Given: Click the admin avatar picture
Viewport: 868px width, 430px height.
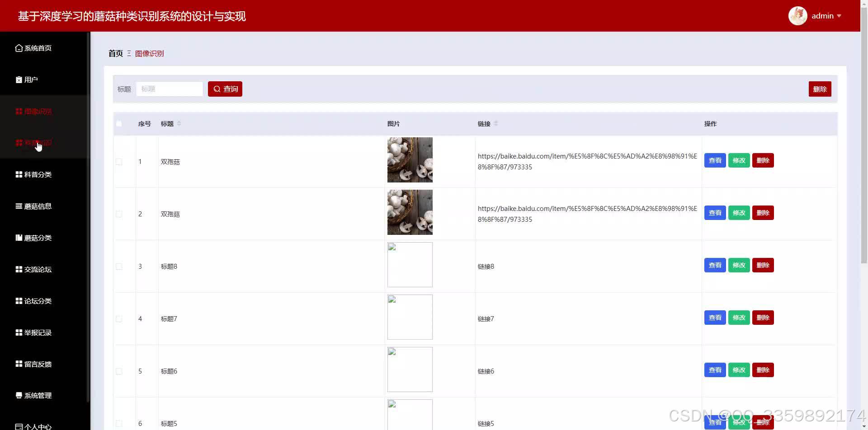Looking at the screenshot, I should pos(798,16).
